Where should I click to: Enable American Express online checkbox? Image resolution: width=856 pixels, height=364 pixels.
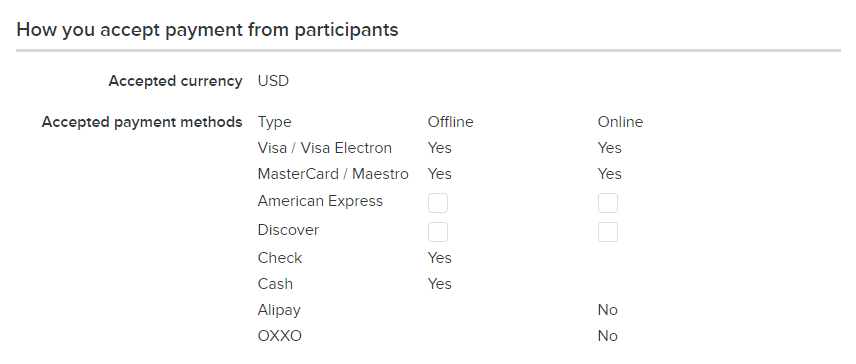(x=608, y=203)
